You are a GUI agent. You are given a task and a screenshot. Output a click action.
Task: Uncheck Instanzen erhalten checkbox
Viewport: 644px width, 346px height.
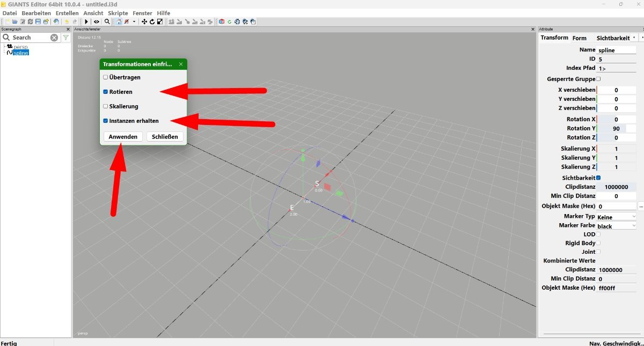pos(106,121)
